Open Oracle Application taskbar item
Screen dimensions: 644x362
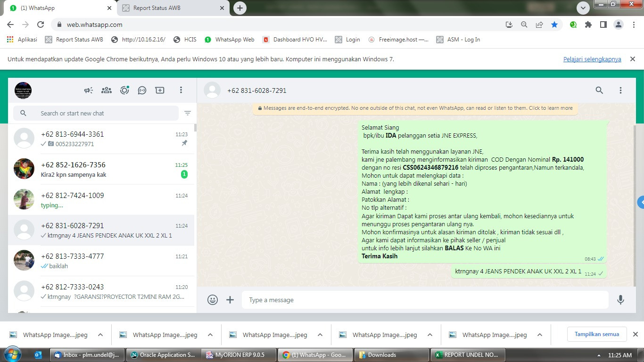click(x=163, y=355)
